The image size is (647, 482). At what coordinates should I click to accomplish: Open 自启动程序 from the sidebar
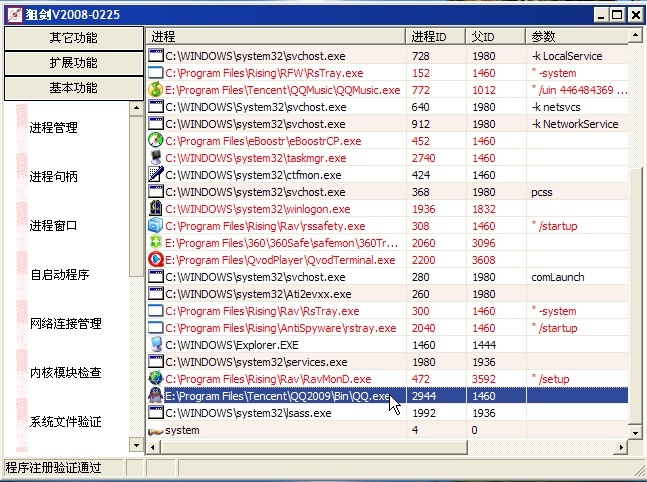[60, 275]
